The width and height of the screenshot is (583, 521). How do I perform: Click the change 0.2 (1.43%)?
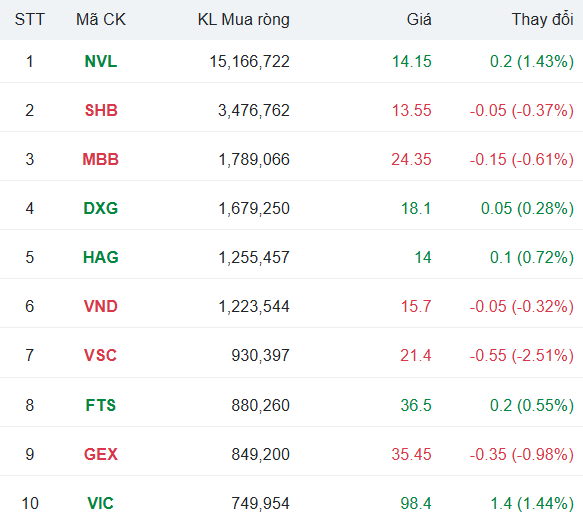click(532, 62)
